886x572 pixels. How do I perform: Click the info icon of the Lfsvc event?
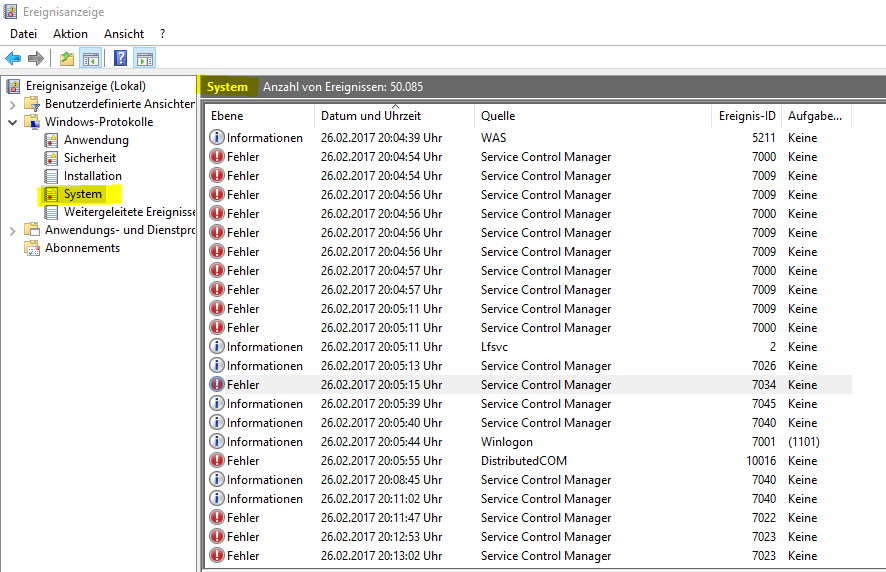(x=216, y=346)
